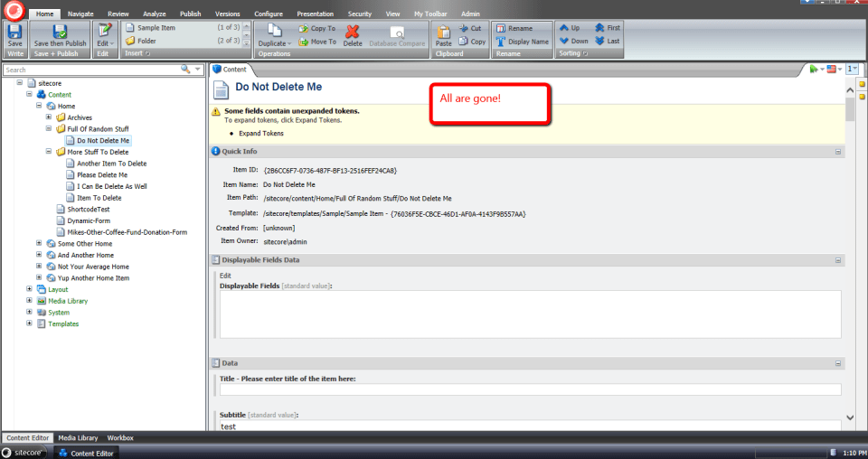Screen dimensions: 868x459
Task: Collapse the Data section panel
Action: pos(838,363)
